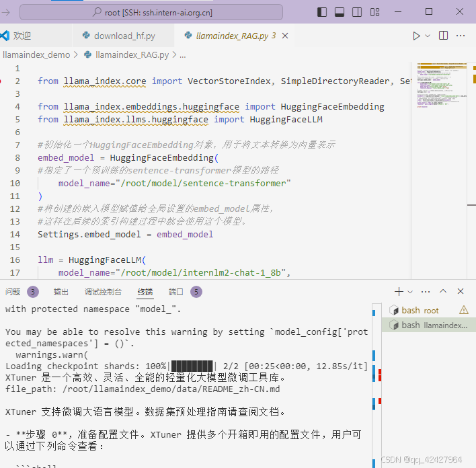This screenshot has height=468, width=476.
Task: Open editor more actions ellipsis
Action: click(x=461, y=36)
